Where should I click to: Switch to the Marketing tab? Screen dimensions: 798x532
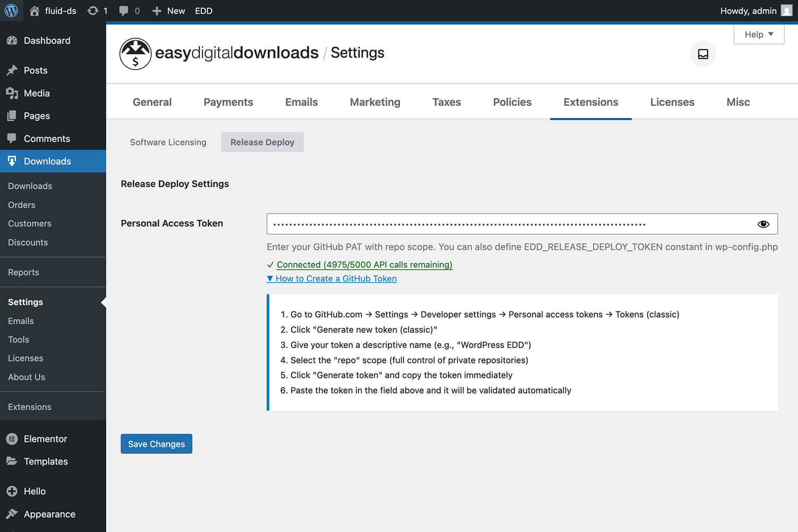pyautogui.click(x=375, y=102)
